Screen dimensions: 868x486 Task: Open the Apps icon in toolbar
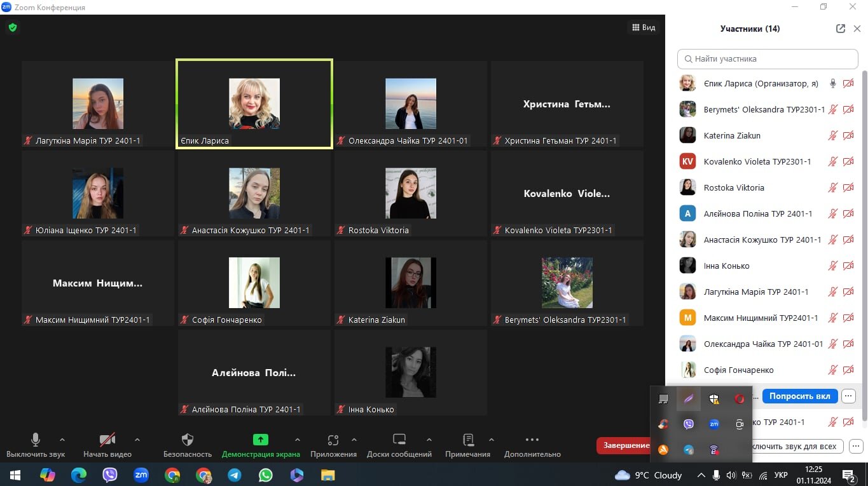pos(333,440)
